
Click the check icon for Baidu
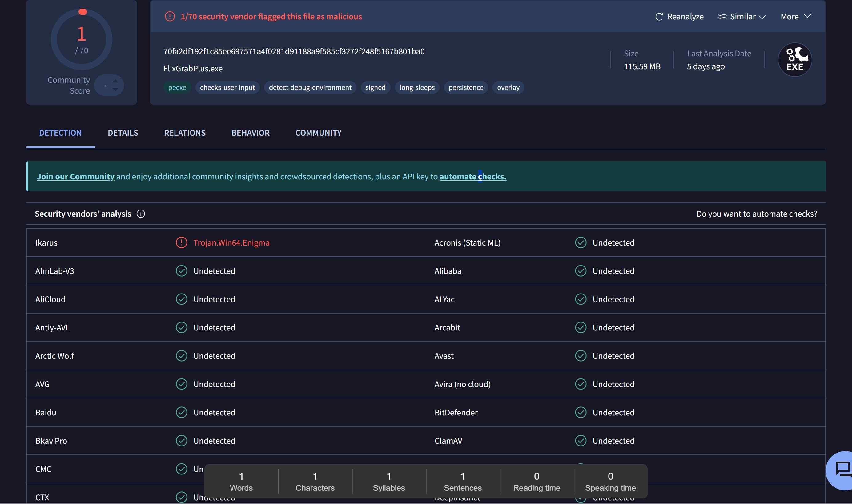[x=181, y=412]
